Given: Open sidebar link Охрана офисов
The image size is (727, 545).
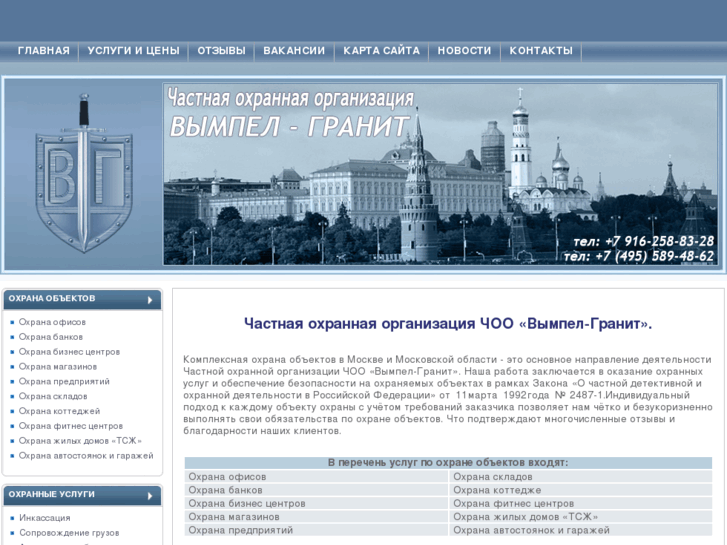Looking at the screenshot, I should [x=52, y=322].
